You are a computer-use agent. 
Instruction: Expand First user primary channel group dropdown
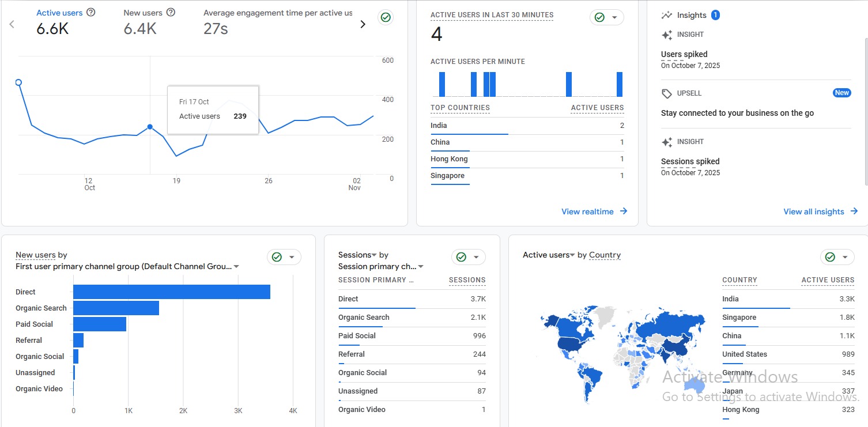click(236, 267)
